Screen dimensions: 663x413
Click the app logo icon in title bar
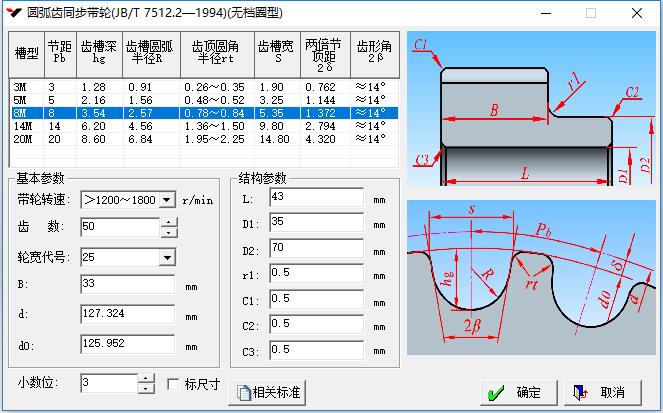click(x=14, y=13)
